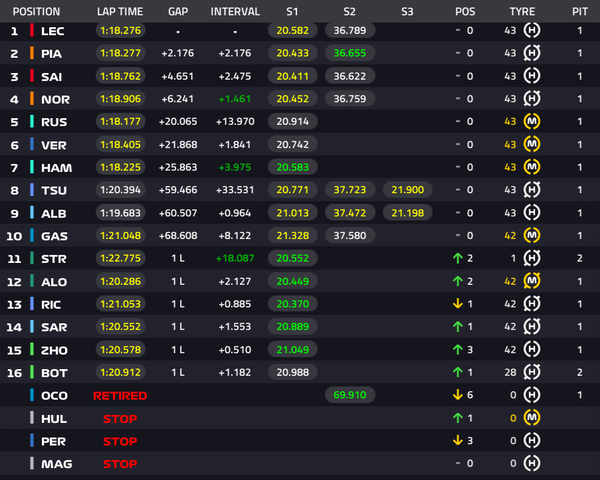Click the medium tyre icon in HUL's row
Viewport: 600px width, 480px height.
pos(532,418)
